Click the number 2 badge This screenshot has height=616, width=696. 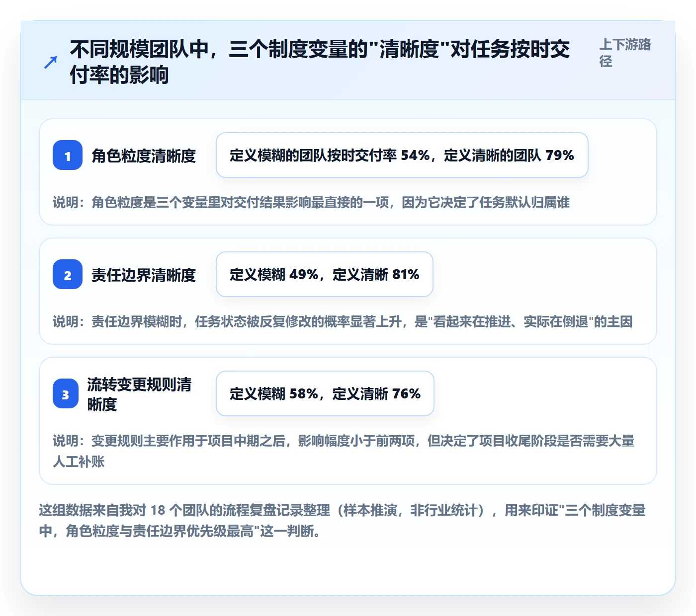point(68,274)
